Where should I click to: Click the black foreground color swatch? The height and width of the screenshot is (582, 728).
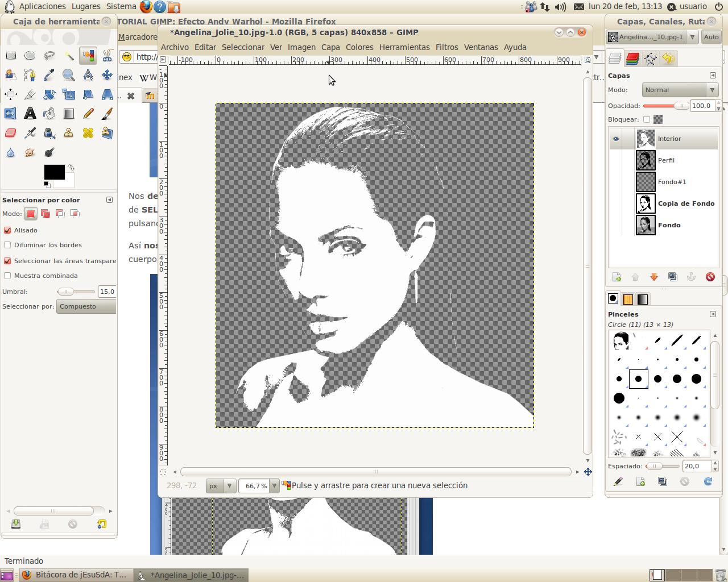(55, 172)
